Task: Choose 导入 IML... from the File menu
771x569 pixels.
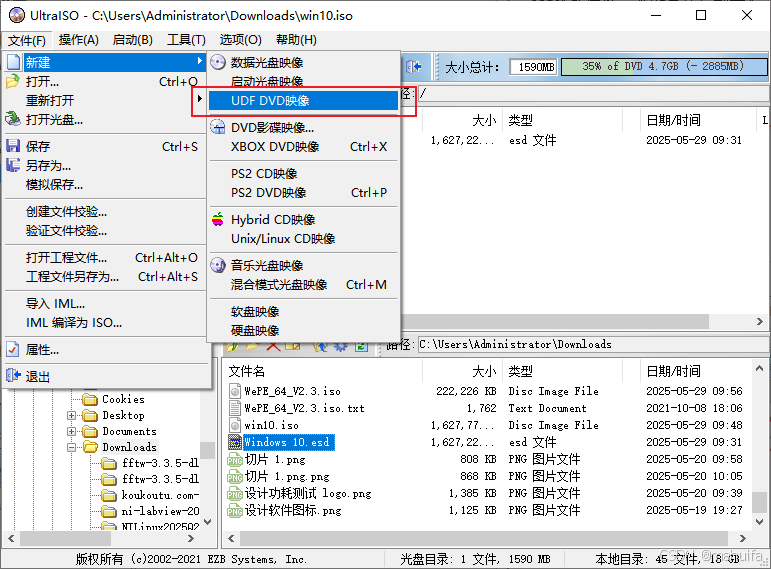Action: 105,303
